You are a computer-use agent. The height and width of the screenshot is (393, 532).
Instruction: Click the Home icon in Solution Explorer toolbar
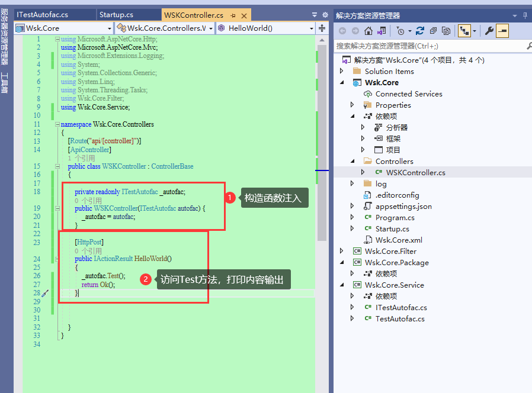point(368,31)
